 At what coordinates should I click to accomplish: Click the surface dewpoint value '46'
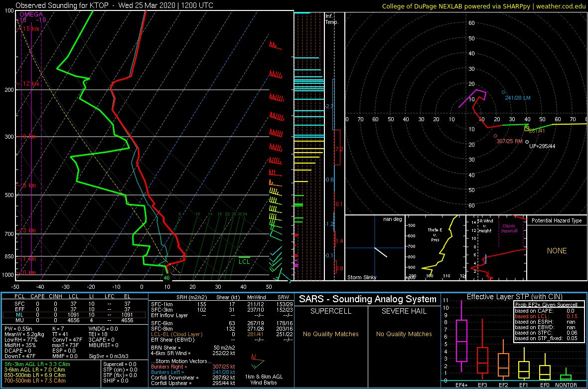coord(167,278)
